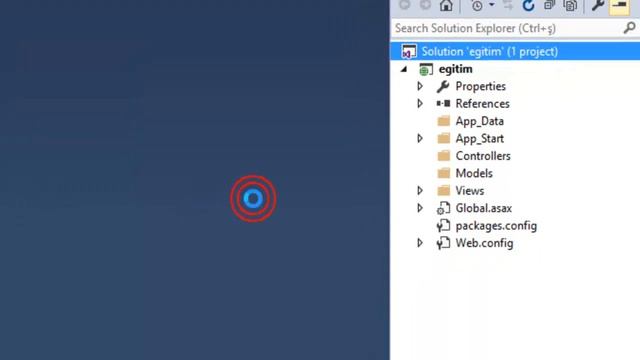Toggle the Show All Files icon

pyautogui.click(x=571, y=5)
